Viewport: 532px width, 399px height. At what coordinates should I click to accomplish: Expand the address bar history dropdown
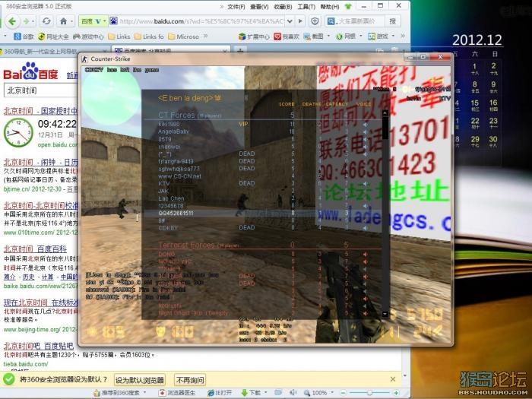[x=290, y=21]
